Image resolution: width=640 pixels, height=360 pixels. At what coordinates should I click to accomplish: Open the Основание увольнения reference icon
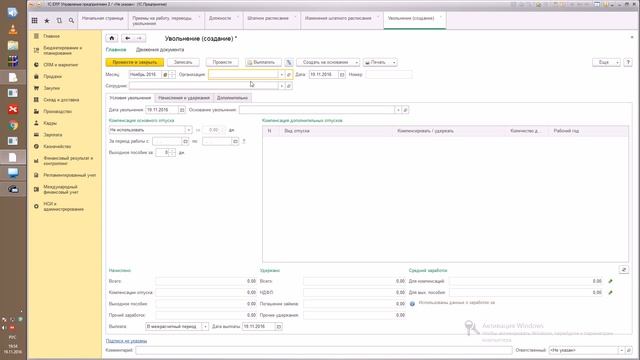point(405,110)
